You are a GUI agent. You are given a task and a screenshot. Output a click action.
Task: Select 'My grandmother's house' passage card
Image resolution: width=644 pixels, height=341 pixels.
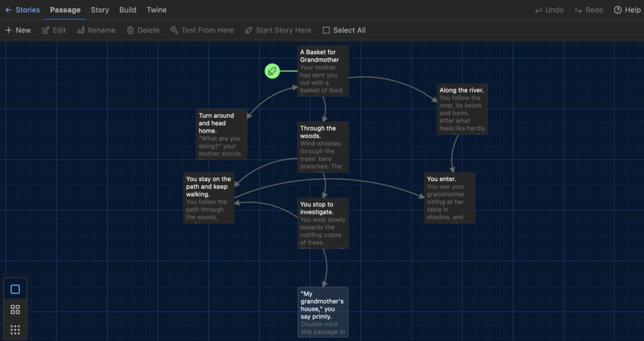coord(323,312)
